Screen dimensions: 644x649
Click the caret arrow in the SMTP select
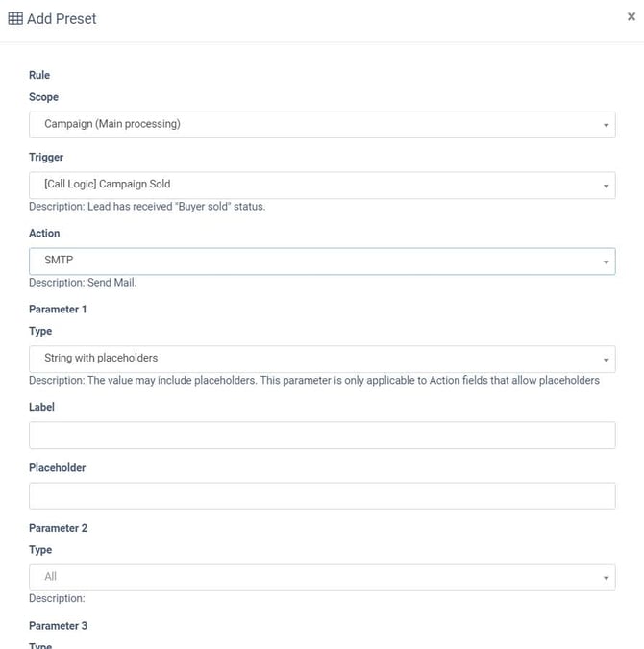(x=607, y=262)
